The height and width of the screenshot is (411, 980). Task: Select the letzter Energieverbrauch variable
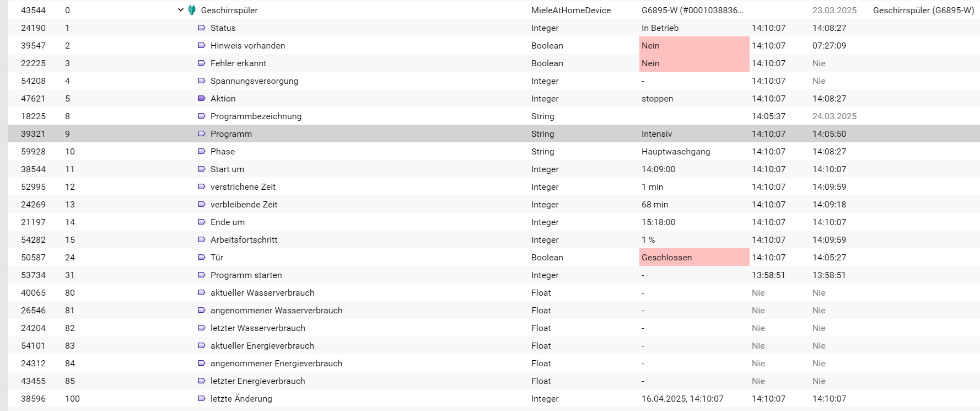(x=257, y=381)
